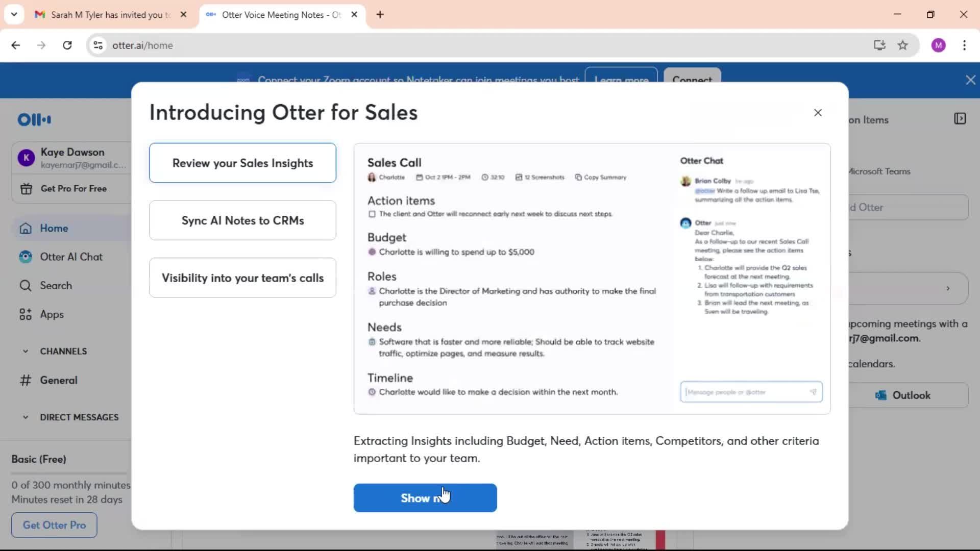Screen dimensions: 980x551
Task: Open the Chrome three-dot menu
Action: pyautogui.click(x=964, y=45)
